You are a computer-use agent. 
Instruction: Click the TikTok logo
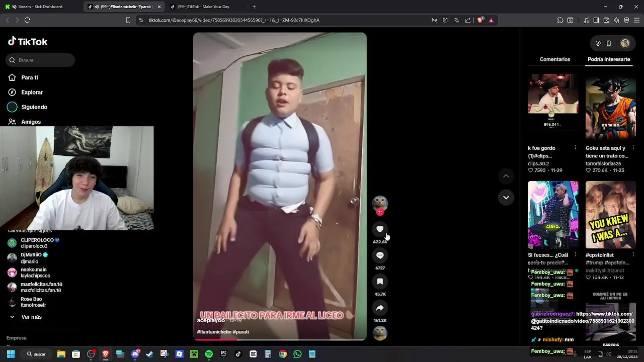(28, 42)
